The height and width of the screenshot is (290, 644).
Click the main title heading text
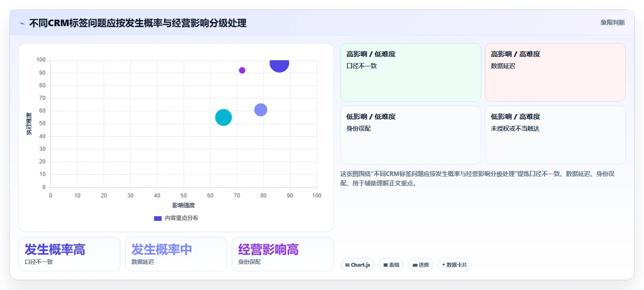click(x=138, y=23)
